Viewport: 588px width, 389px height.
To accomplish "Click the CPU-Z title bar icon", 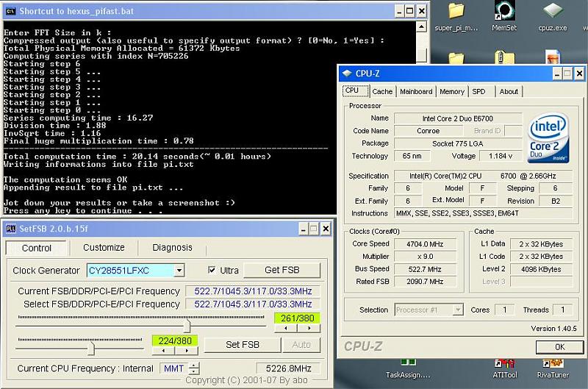I will [347, 74].
